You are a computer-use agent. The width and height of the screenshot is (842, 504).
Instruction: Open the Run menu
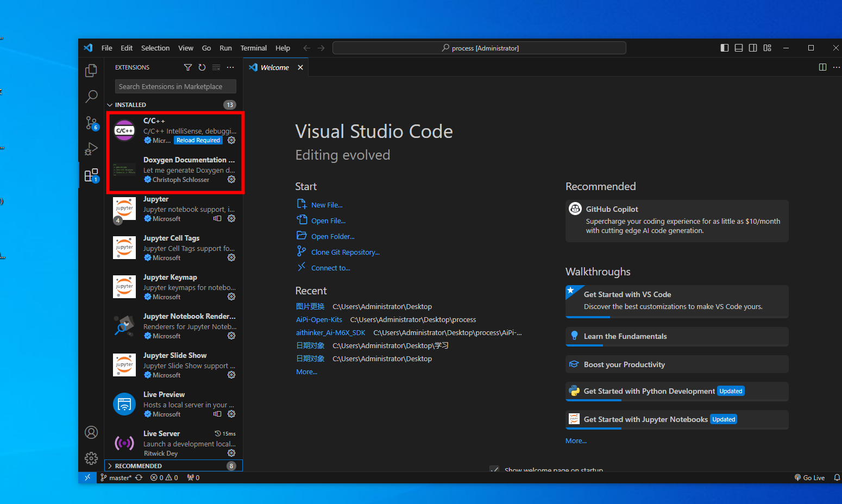(x=225, y=48)
